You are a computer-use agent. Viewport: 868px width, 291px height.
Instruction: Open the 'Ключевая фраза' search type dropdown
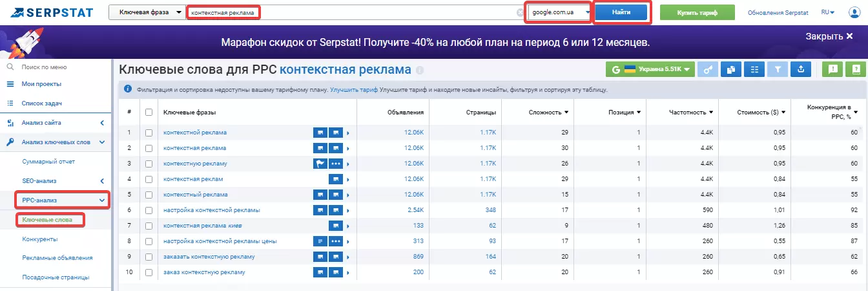click(147, 12)
